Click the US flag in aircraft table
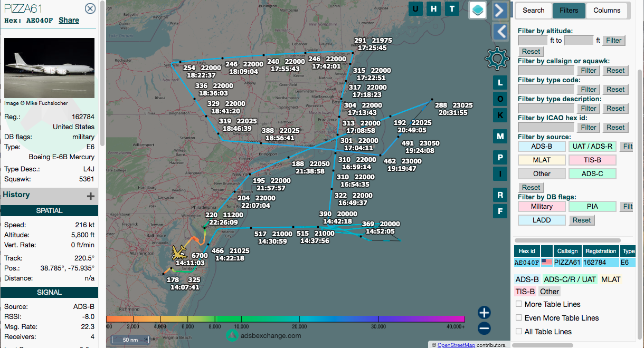Viewport: 644px width, 348px height. click(546, 262)
